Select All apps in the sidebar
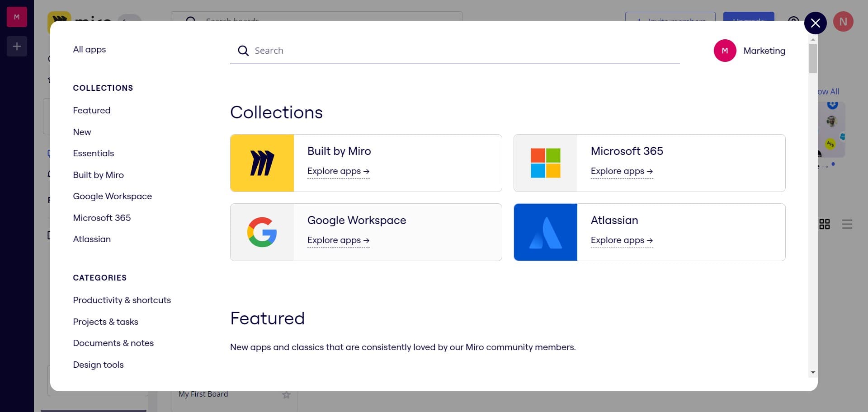This screenshot has width=868, height=412. [x=89, y=50]
